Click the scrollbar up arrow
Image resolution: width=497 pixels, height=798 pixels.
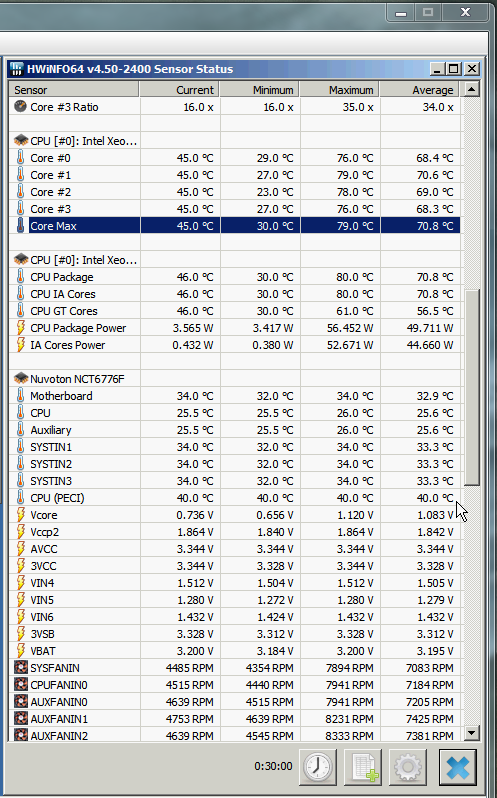(472, 90)
